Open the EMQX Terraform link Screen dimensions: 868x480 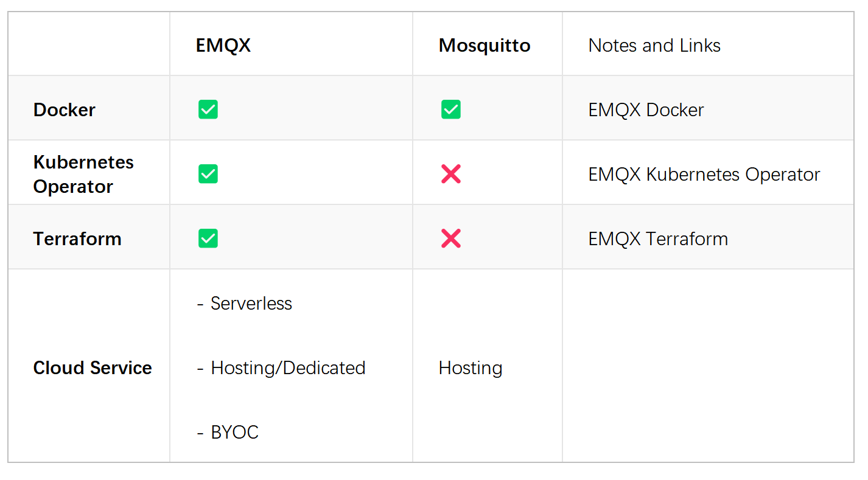[658, 239]
